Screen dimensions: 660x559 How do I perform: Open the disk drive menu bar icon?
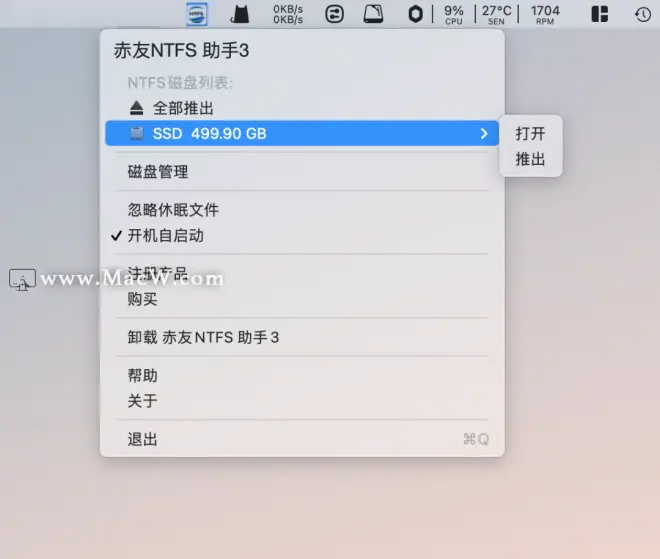tap(373, 14)
